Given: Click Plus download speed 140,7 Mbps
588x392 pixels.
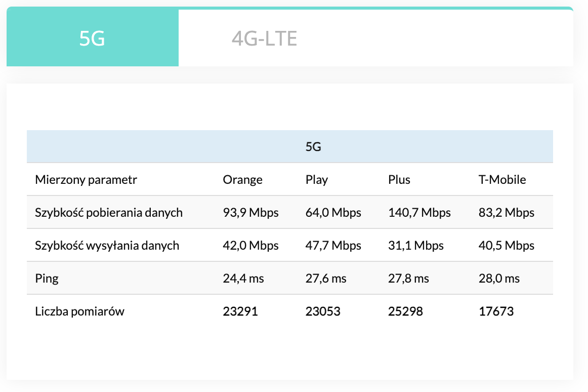Looking at the screenshot, I should point(419,213).
